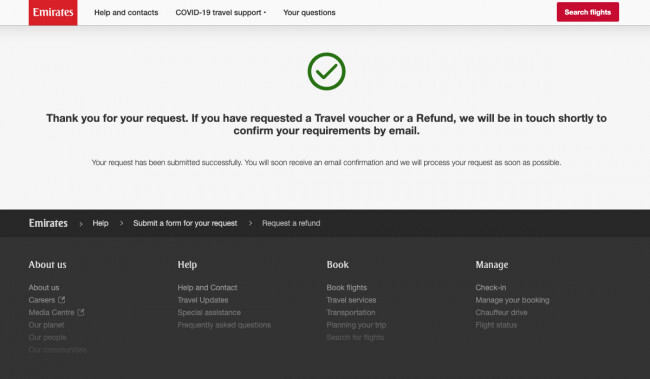Open Frequently asked questions footer link
650x379 pixels.
point(224,325)
